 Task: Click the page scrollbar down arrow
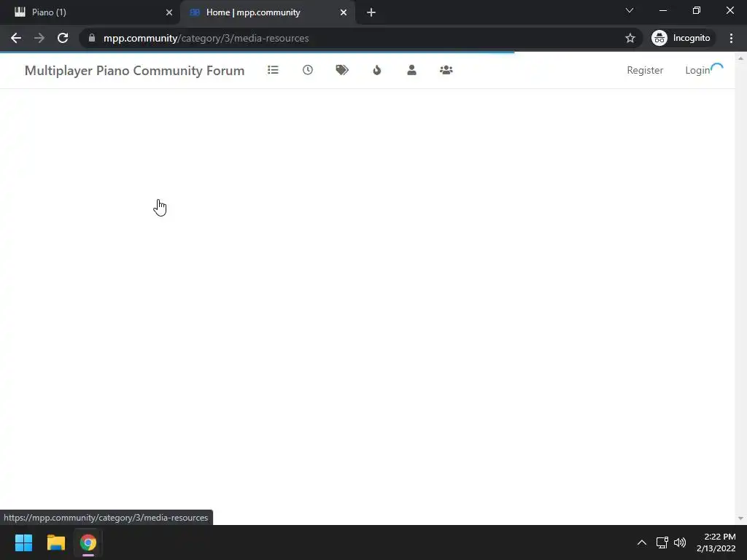click(x=740, y=518)
